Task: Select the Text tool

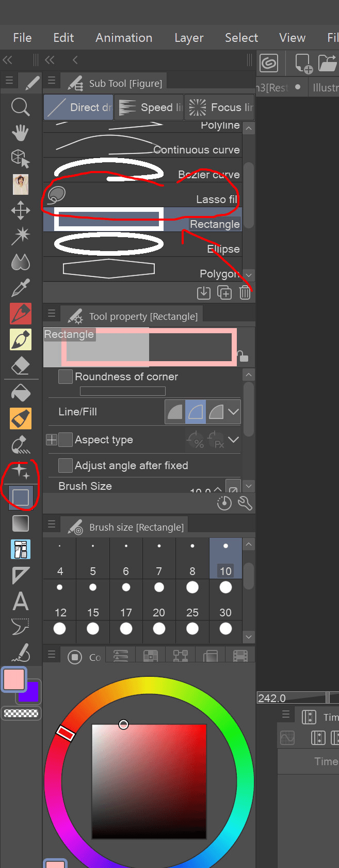Action: point(20,601)
